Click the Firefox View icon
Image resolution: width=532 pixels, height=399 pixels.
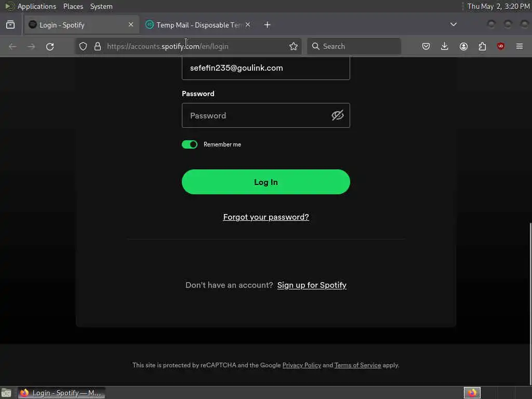point(10,25)
